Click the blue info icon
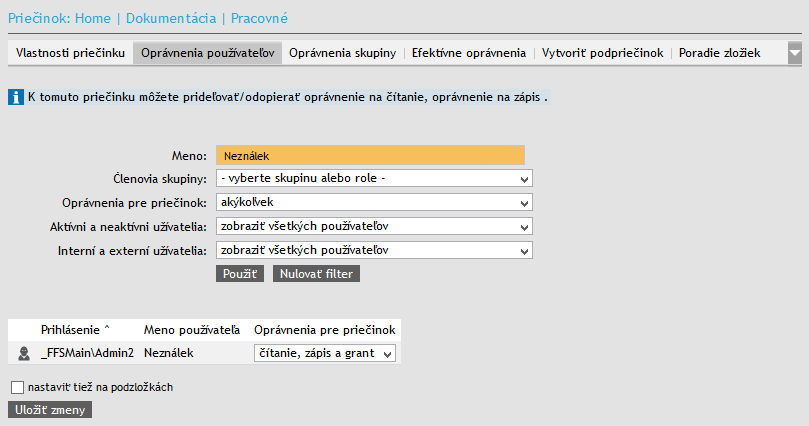Screen dimensions: 809x426 (x=16, y=98)
